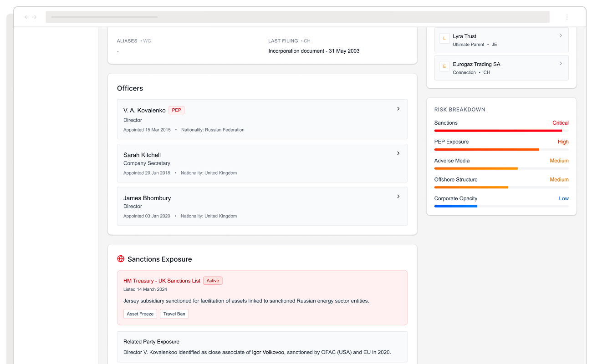
Task: Click Igor Volkovoo name link
Action: coord(268,352)
